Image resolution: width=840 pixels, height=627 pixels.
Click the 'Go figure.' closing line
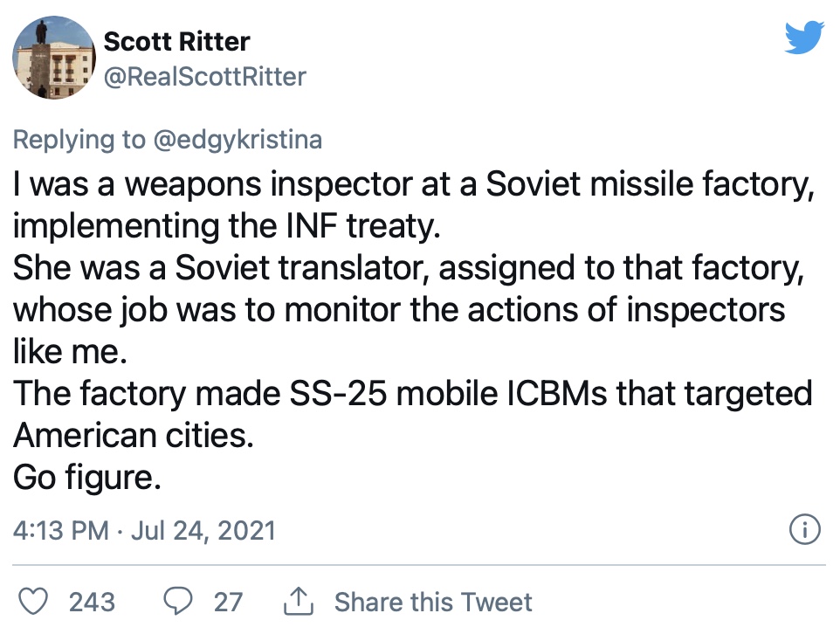(x=86, y=477)
